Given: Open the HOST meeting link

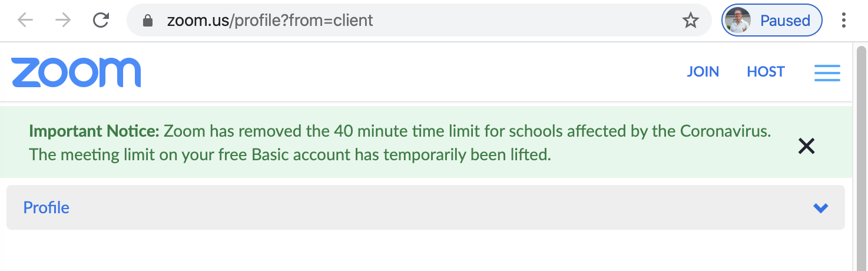Looking at the screenshot, I should coord(766,72).
